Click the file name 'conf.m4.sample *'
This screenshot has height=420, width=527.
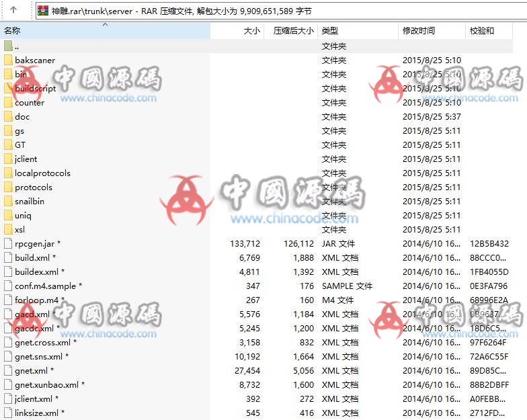tap(48, 286)
